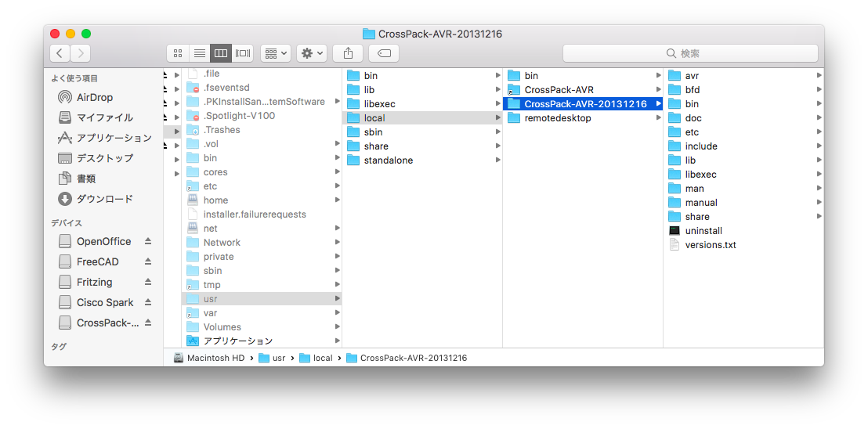Select the uninstall executable
The height and width of the screenshot is (429, 868).
[x=743, y=231]
